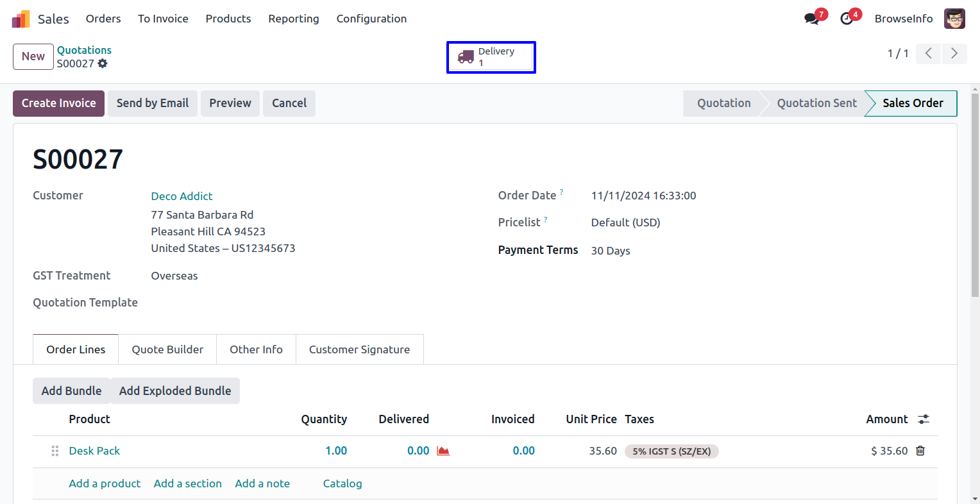Expand the Configuration menu
This screenshot has height=504, width=980.
click(x=371, y=19)
